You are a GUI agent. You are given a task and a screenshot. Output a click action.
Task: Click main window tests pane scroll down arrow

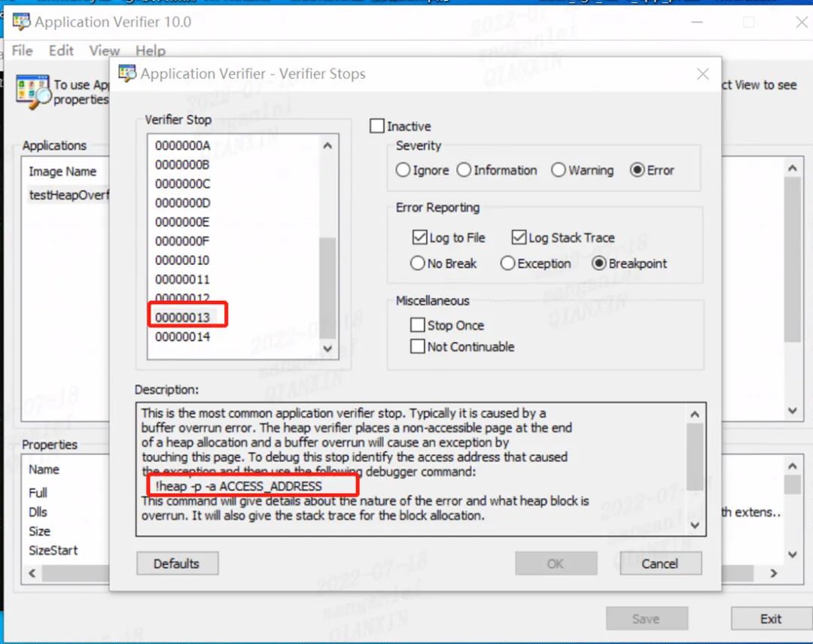pos(792,411)
